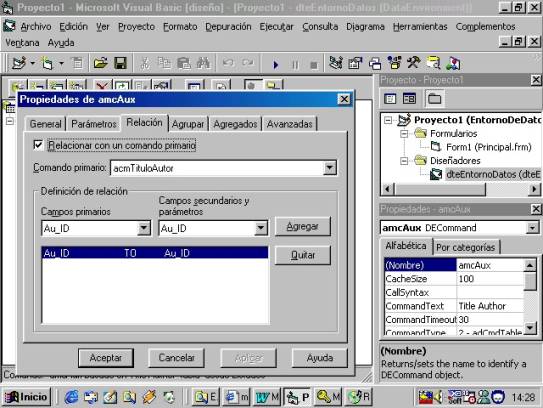Open the Menu Editor toolbar icon
543x408 pixels.
77,63
